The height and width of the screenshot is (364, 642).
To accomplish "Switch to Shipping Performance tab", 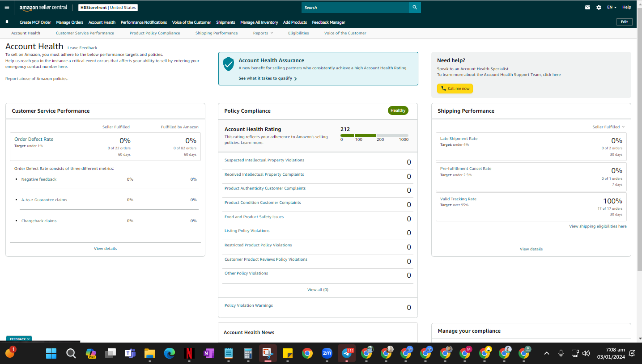I will point(217,33).
